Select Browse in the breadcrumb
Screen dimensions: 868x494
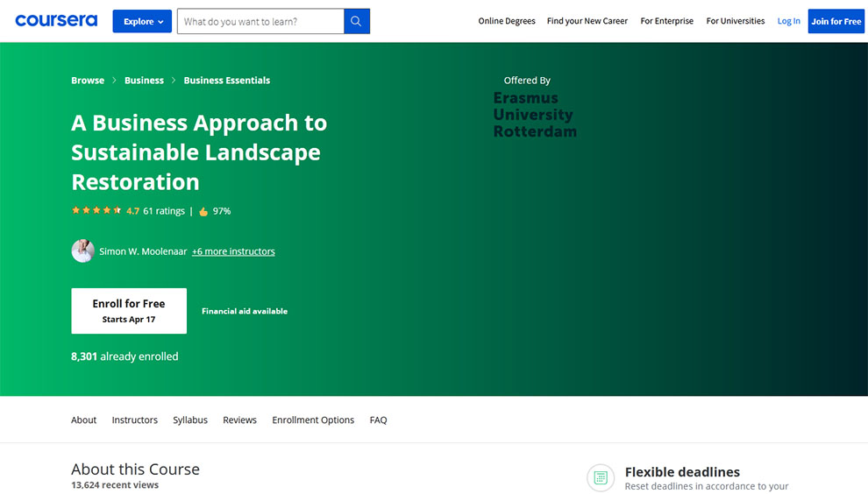(88, 81)
